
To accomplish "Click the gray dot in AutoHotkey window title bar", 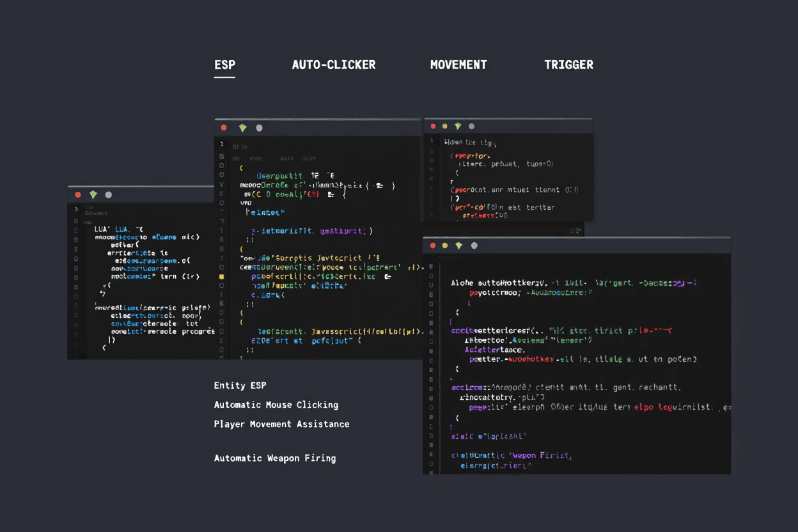I will click(x=474, y=246).
